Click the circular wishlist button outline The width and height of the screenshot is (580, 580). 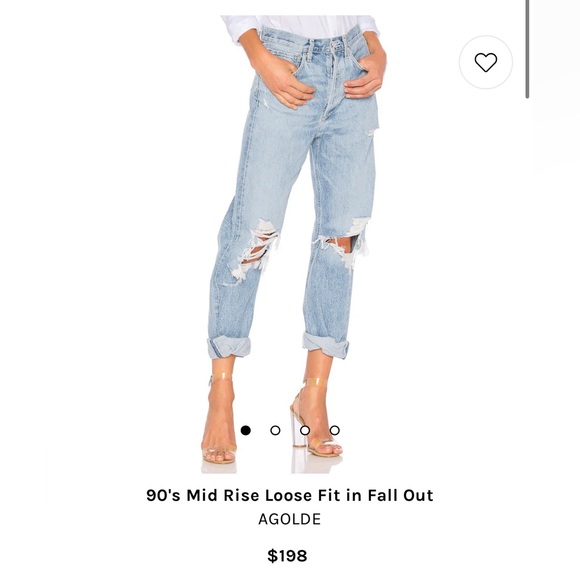486,62
